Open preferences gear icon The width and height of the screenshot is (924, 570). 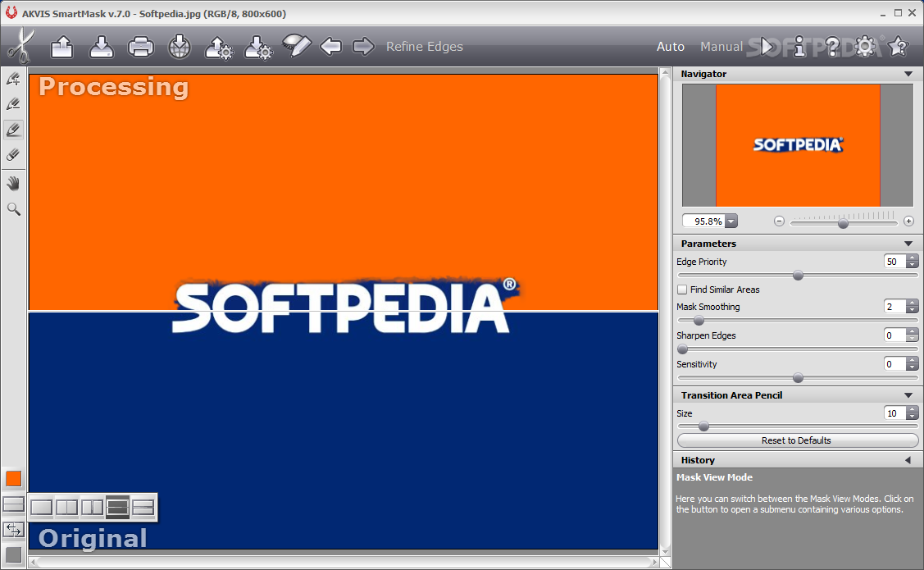pyautogui.click(x=865, y=46)
